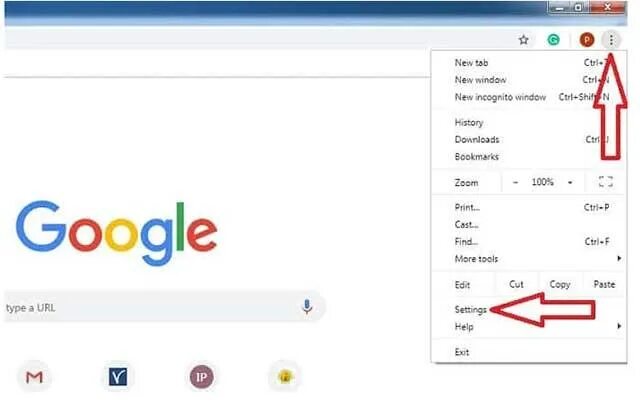Open the Gmail shortcut tile
The height and width of the screenshot is (406, 640).
click(34, 377)
